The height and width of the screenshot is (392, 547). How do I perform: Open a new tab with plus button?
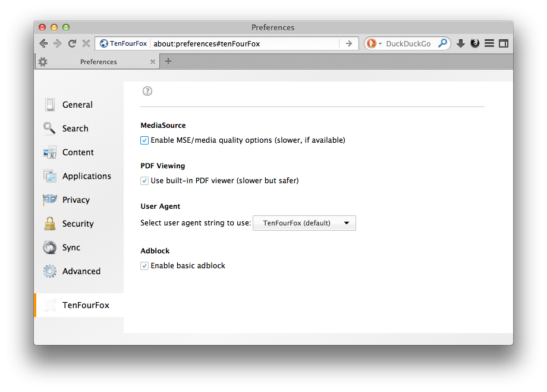168,61
